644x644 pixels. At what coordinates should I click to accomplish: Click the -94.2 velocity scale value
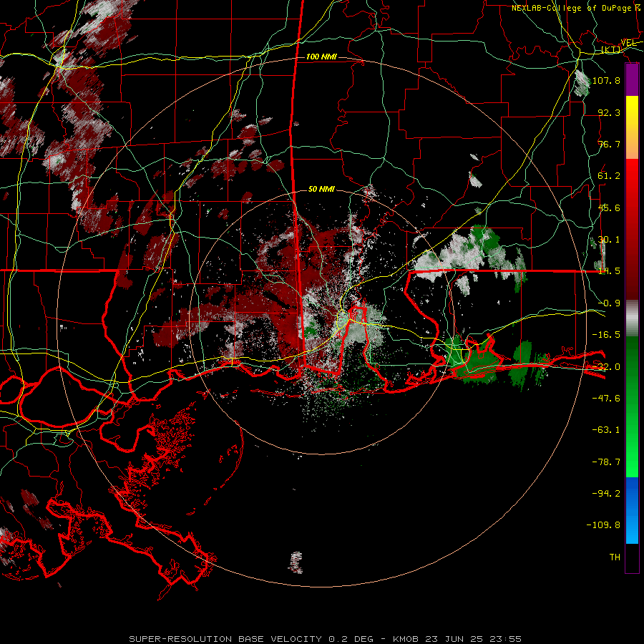(x=606, y=494)
